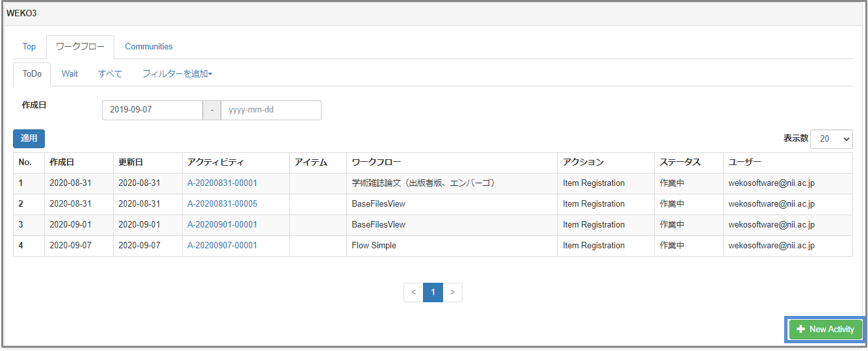Click the New Activity plus button

coord(825,330)
